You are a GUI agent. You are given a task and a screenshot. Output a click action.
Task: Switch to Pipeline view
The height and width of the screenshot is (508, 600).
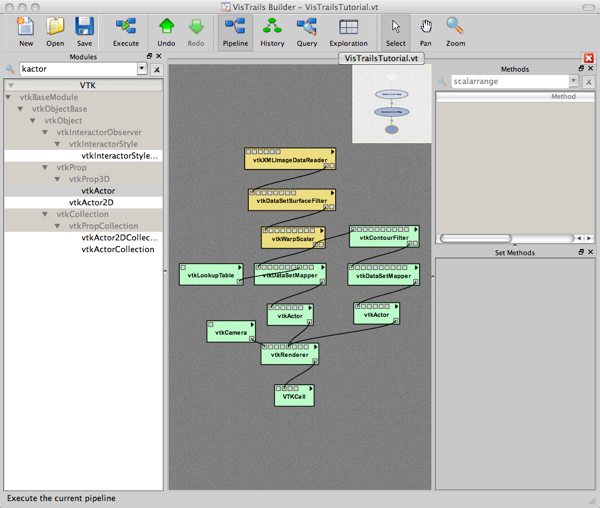(235, 32)
